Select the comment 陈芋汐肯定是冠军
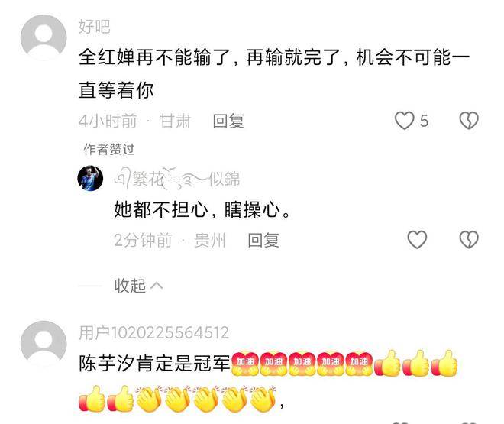Viewport: 504px width, 424px height. click(x=154, y=364)
